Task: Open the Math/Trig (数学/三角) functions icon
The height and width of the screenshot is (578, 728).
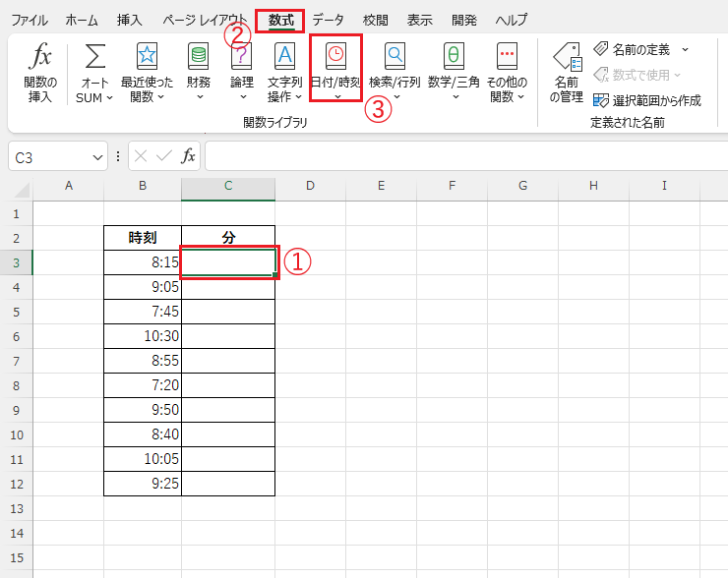Action: (454, 56)
